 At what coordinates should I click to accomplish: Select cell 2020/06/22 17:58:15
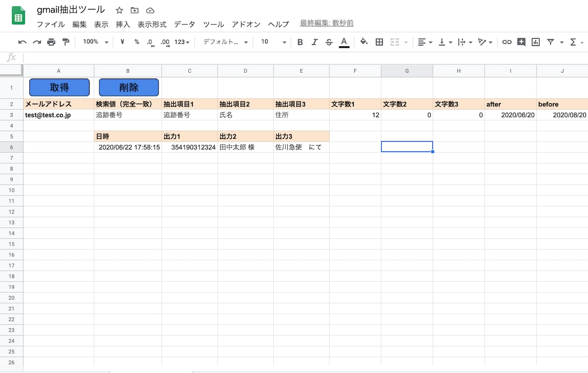128,147
